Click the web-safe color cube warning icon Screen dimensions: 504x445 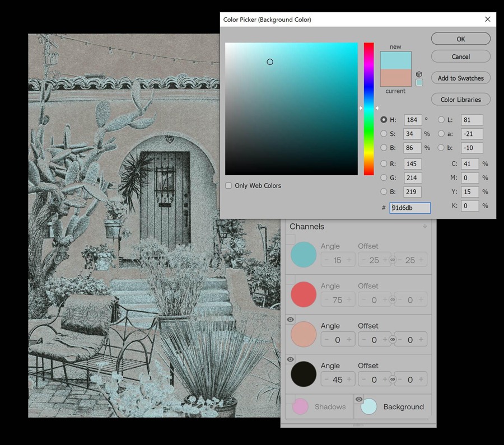[x=419, y=74]
